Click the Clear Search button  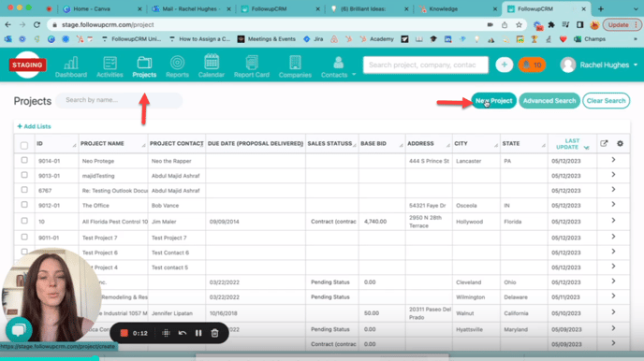pyautogui.click(x=606, y=100)
